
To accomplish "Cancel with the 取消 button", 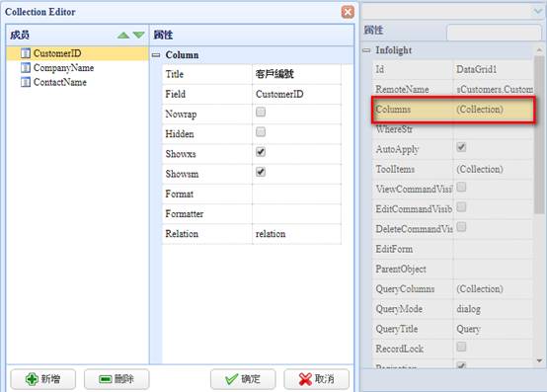I will coord(316,379).
